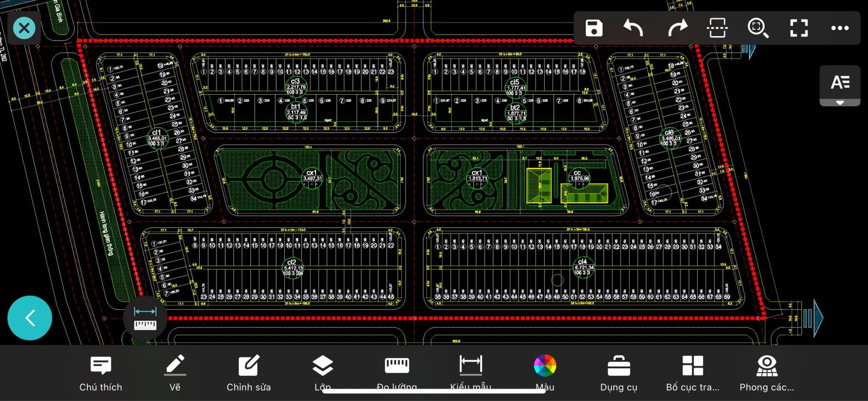Select the zoom window magnifier icon
Screen dimensions: 868x401
pyautogui.click(x=758, y=28)
